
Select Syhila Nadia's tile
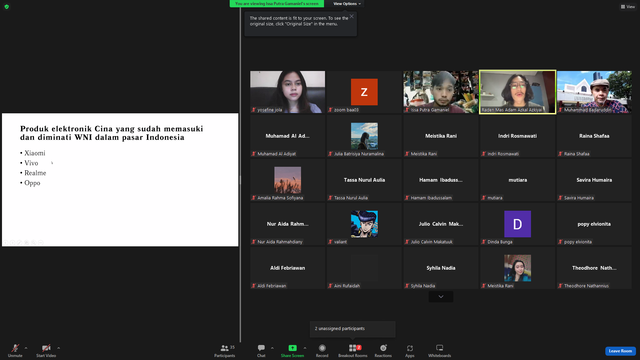click(441, 268)
